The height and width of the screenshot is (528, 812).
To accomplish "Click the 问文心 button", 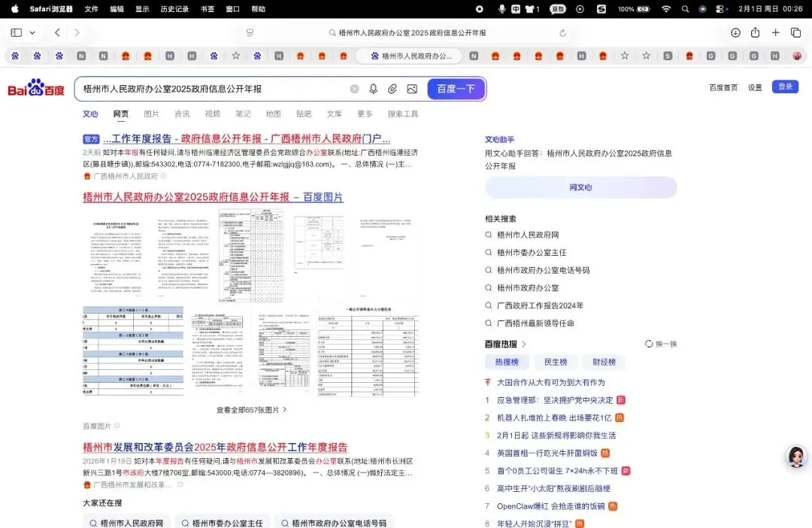I will [580, 187].
